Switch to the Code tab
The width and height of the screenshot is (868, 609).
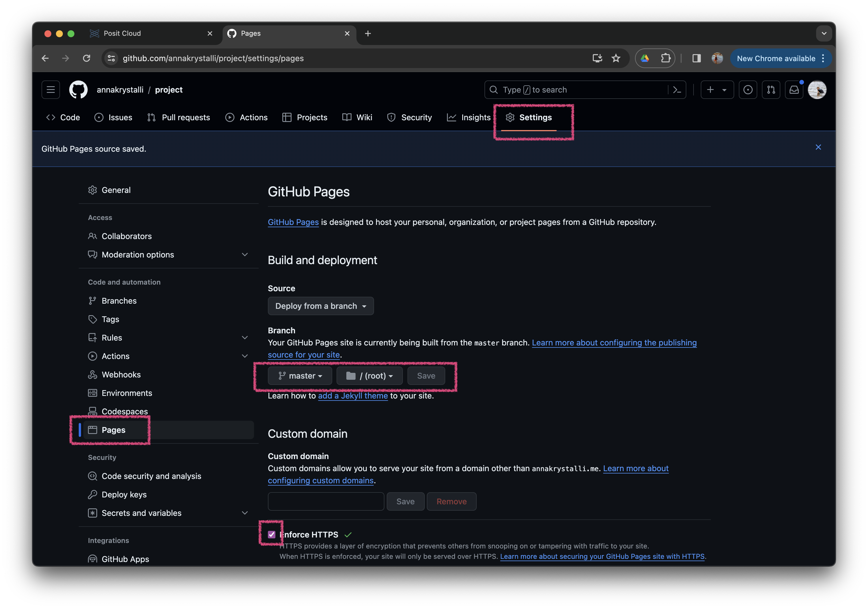63,118
